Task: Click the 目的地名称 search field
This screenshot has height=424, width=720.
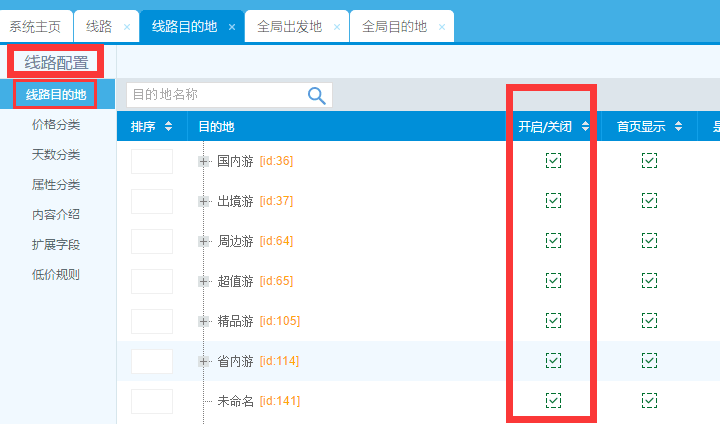Action: 215,95
